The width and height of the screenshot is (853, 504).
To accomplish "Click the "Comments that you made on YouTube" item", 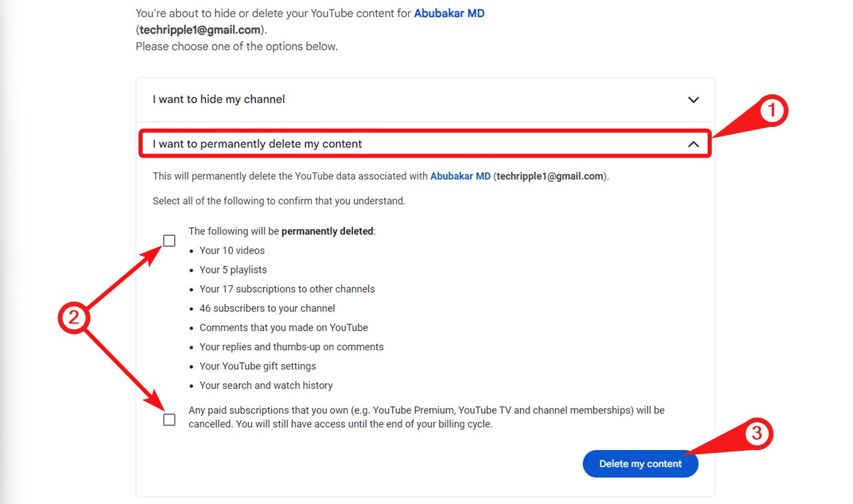I will click(x=284, y=327).
